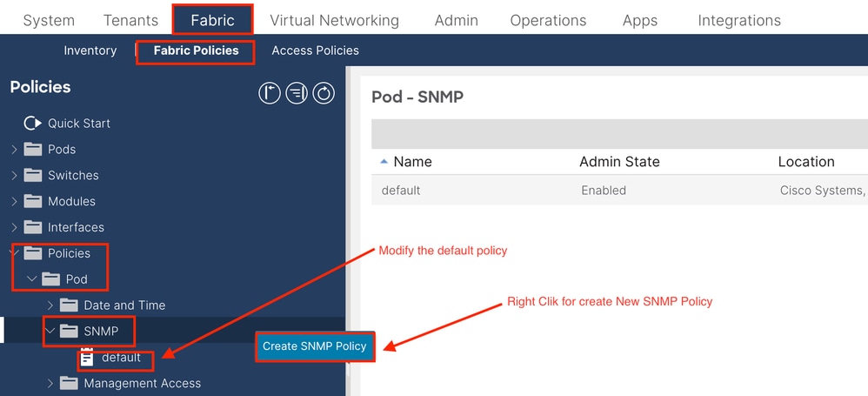Open Virtual Networking menu
Screen dimensions: 868x396
click(334, 21)
